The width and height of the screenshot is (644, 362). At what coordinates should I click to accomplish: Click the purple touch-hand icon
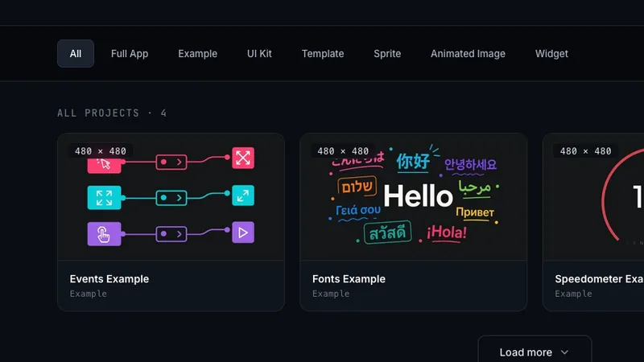pos(105,234)
